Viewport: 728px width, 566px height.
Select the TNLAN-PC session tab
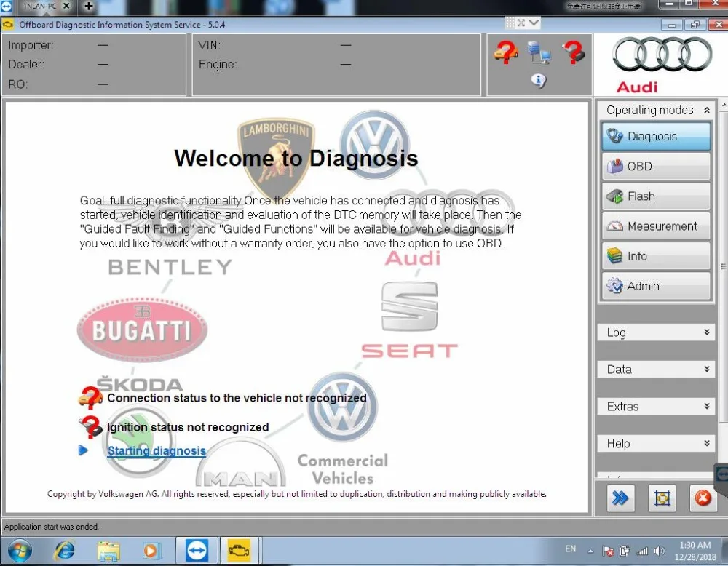point(39,6)
